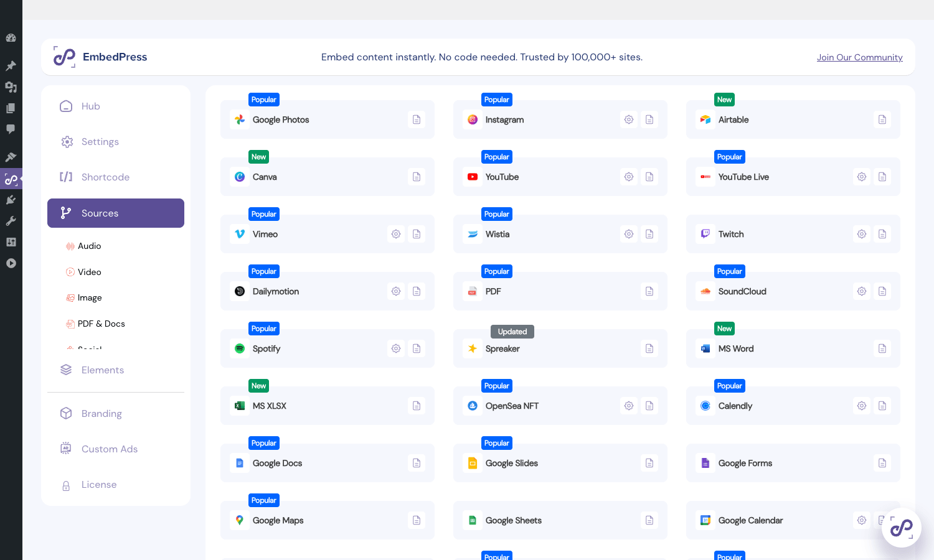
Task: Open documentation icon for Airtable
Action: [x=882, y=119]
